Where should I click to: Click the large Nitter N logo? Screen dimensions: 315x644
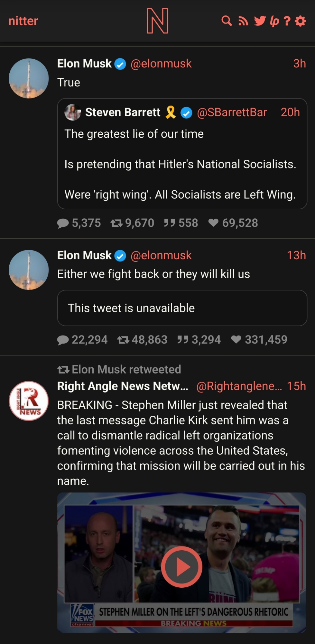click(157, 21)
